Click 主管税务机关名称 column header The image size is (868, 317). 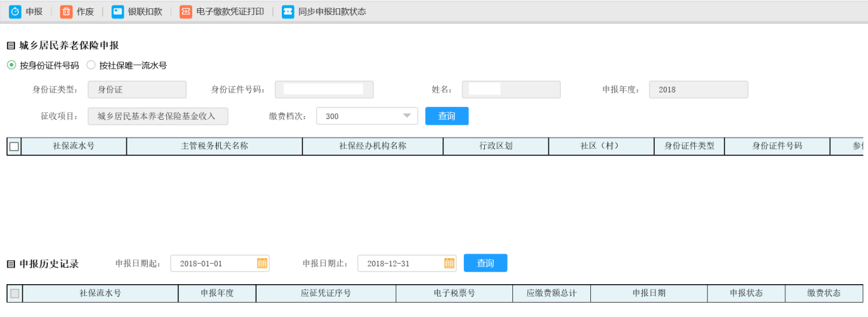214,147
